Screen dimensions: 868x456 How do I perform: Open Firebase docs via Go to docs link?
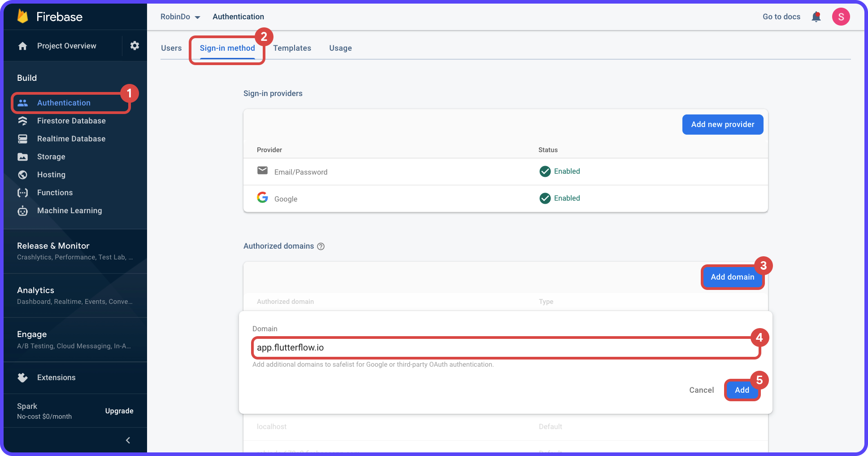point(781,16)
